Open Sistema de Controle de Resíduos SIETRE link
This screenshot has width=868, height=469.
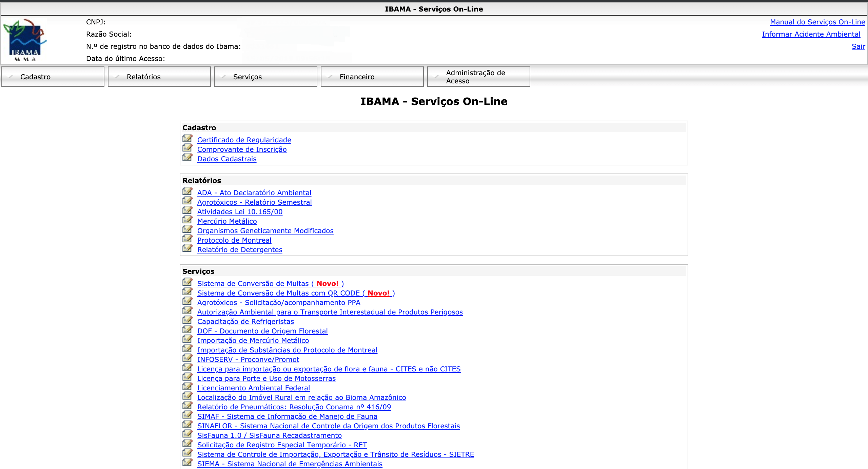[336, 454]
